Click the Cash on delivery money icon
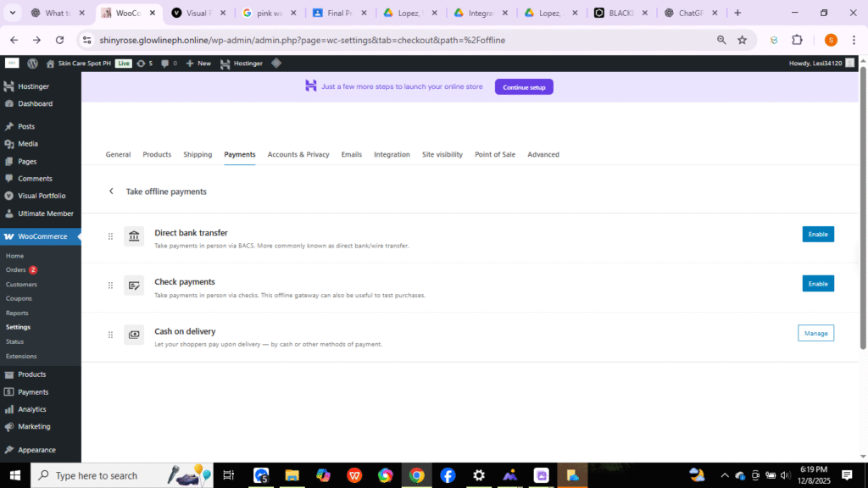The image size is (868, 488). tap(134, 335)
